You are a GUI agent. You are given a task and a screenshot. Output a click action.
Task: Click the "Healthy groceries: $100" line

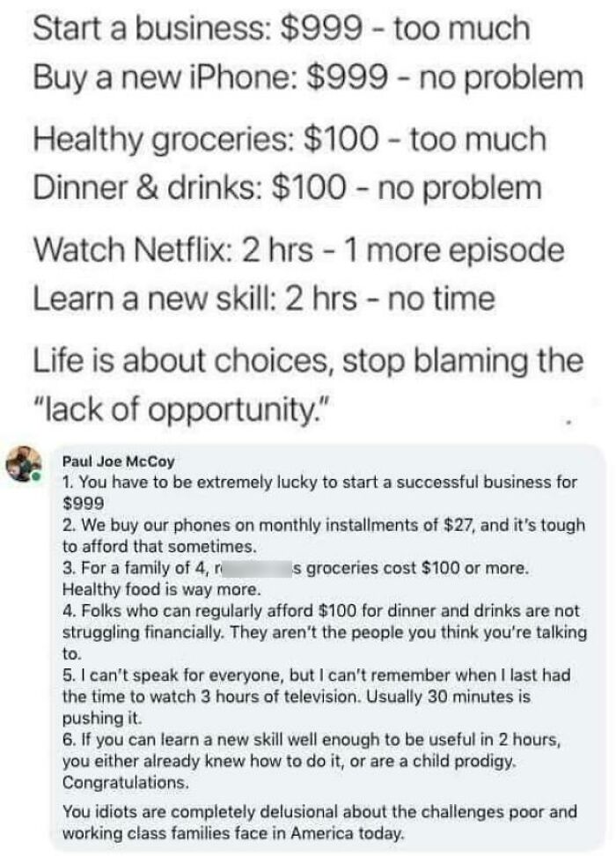(290, 138)
